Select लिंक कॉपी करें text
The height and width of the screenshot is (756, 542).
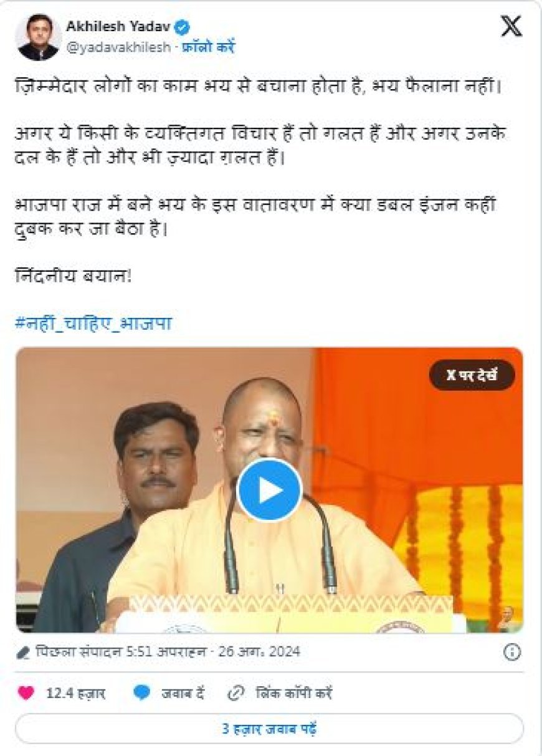[x=294, y=692]
